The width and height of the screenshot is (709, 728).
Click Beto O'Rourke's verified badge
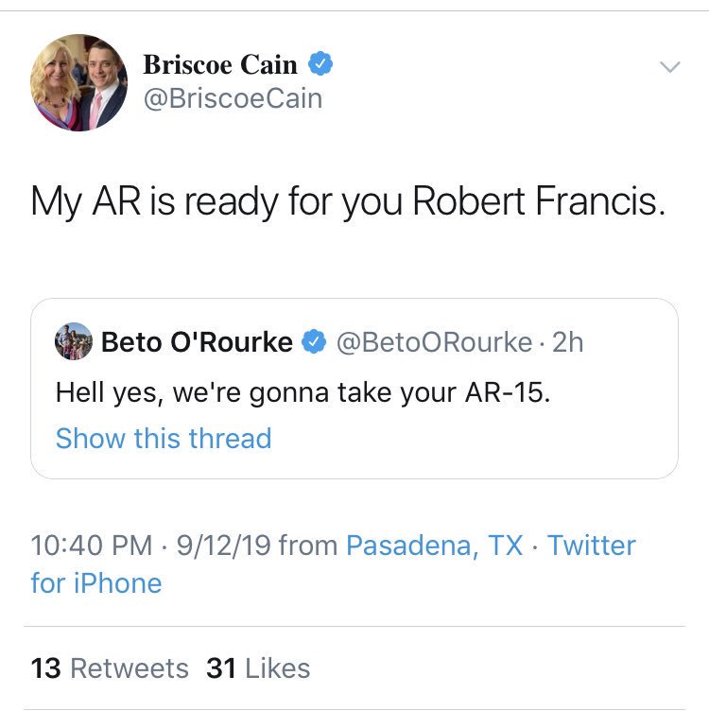315,341
